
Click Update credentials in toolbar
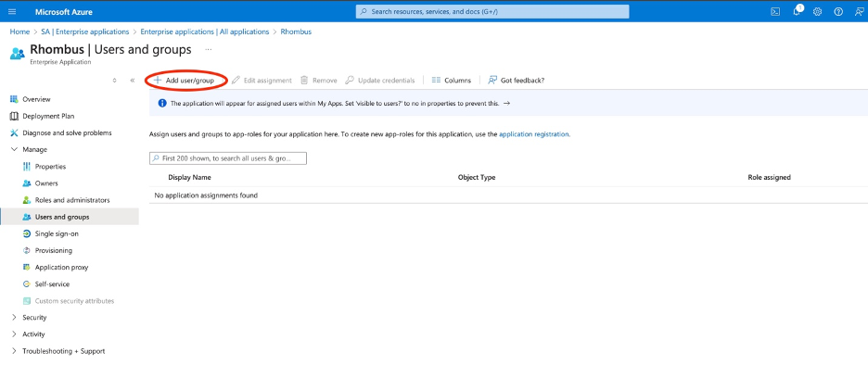(x=380, y=81)
